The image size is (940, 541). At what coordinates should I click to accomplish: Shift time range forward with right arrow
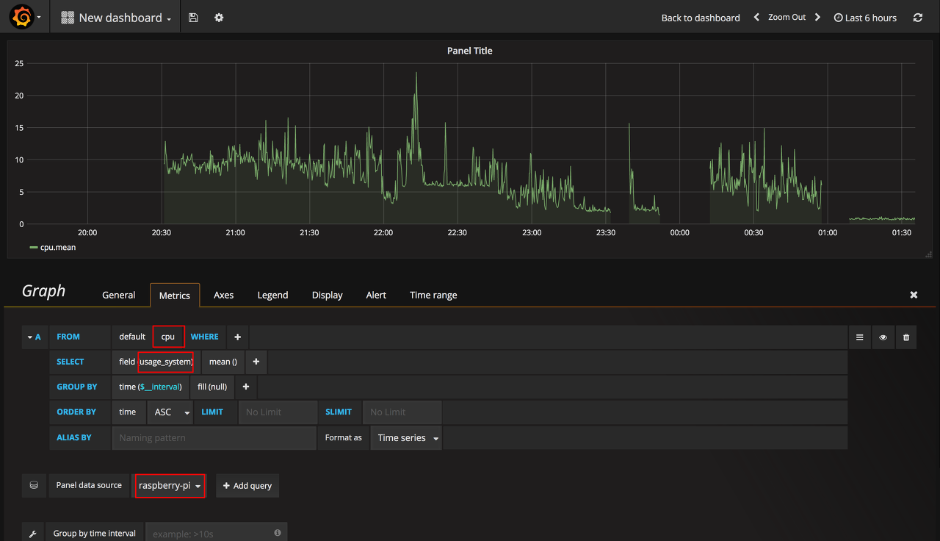[817, 17]
